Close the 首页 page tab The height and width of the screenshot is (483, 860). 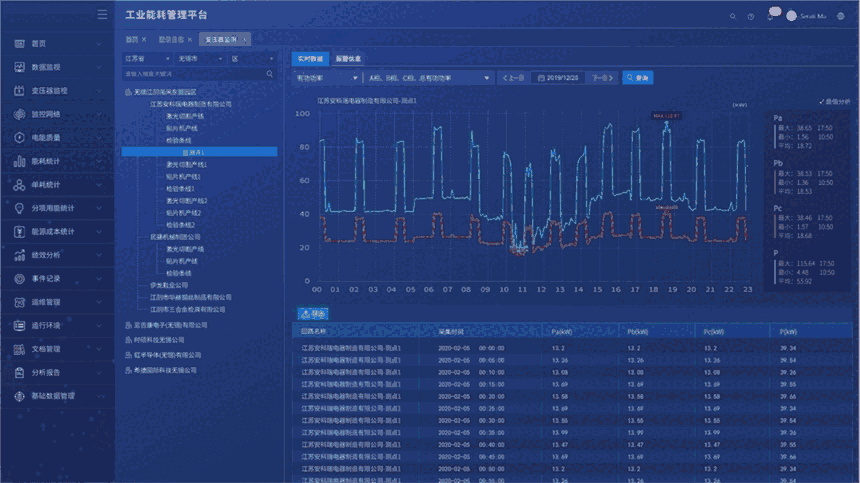coord(144,39)
